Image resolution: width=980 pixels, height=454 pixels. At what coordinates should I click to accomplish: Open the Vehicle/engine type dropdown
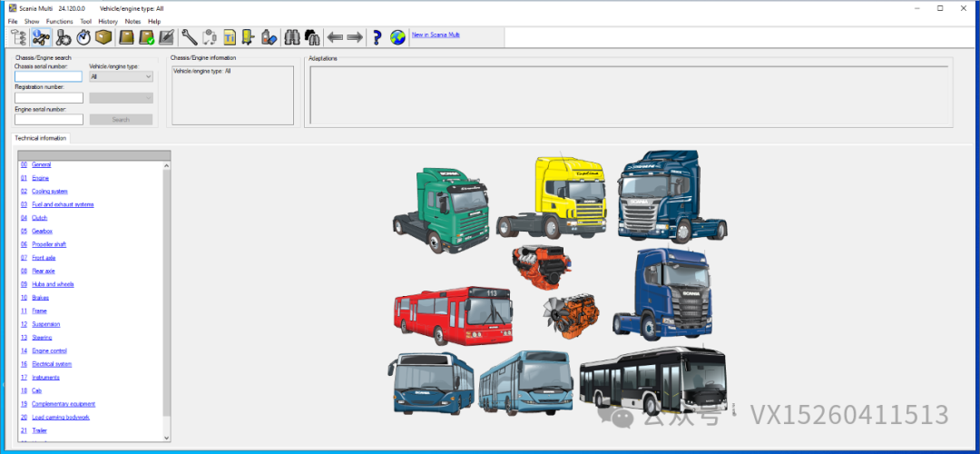121,77
